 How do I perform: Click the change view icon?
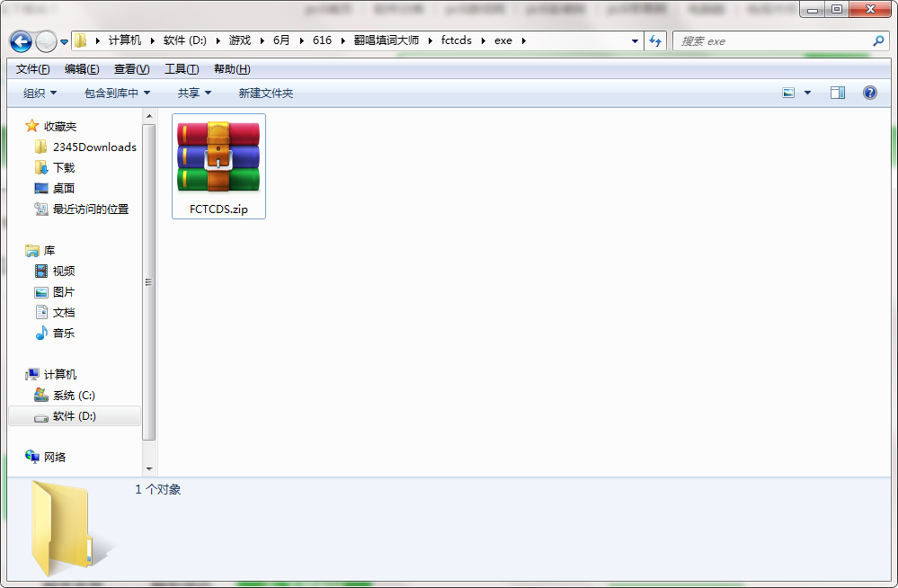tap(788, 93)
